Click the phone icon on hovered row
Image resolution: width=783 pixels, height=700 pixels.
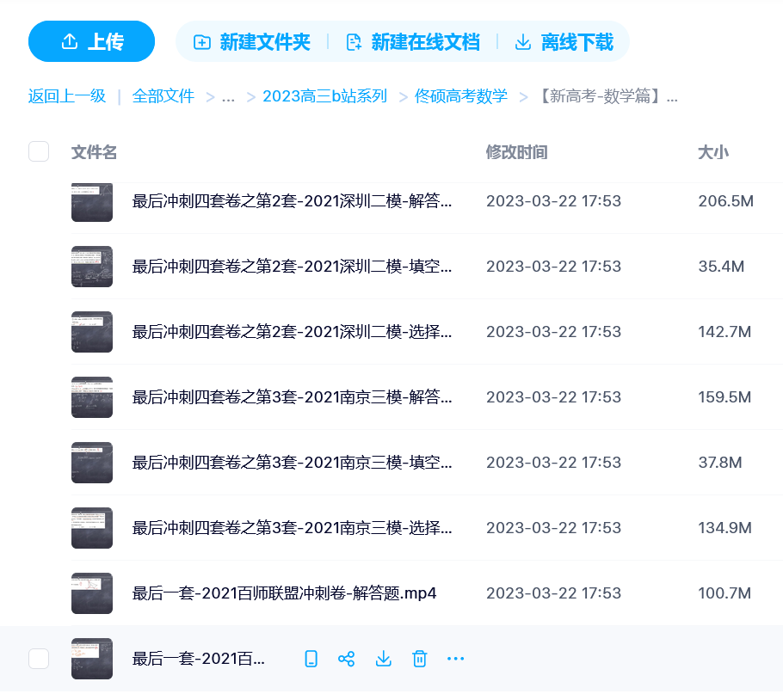pos(311,659)
